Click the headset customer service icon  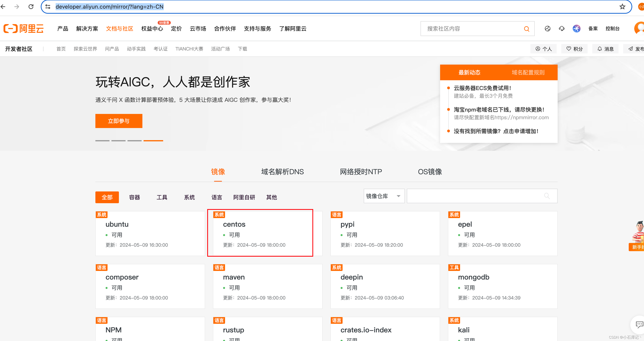tap(562, 29)
